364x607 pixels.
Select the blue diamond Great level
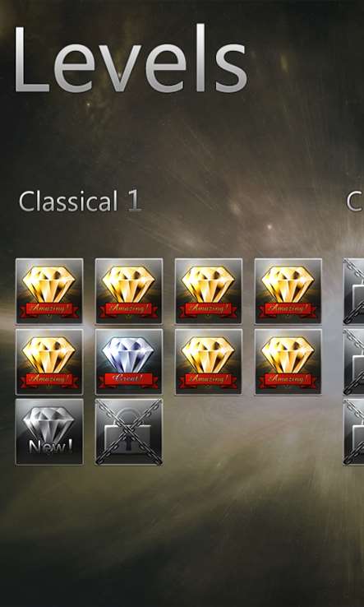tap(129, 362)
